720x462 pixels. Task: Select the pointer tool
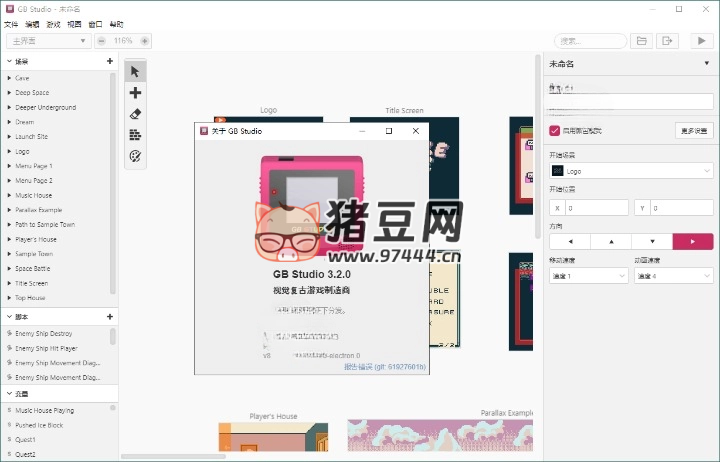click(135, 72)
